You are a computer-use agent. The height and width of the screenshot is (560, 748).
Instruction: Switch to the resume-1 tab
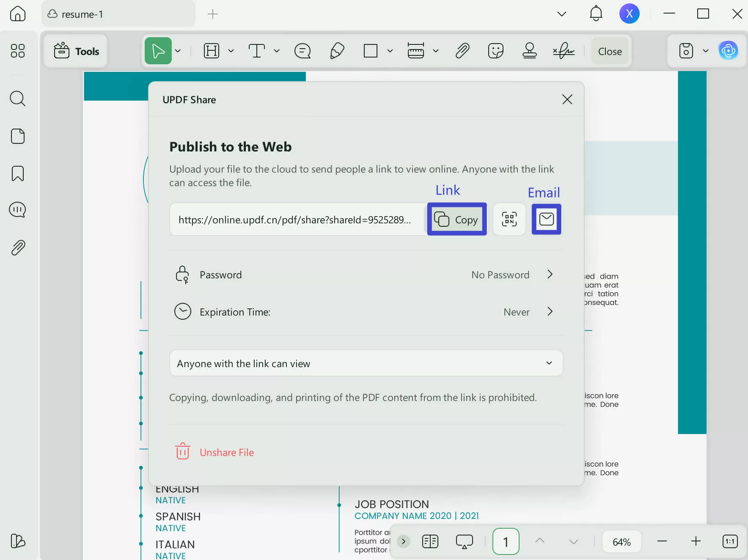118,14
